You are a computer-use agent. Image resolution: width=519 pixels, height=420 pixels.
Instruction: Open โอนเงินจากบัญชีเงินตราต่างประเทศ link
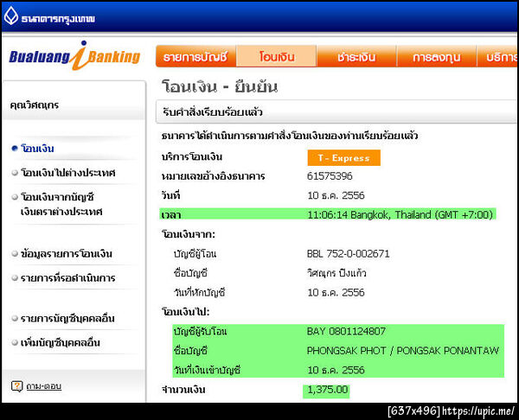point(61,204)
